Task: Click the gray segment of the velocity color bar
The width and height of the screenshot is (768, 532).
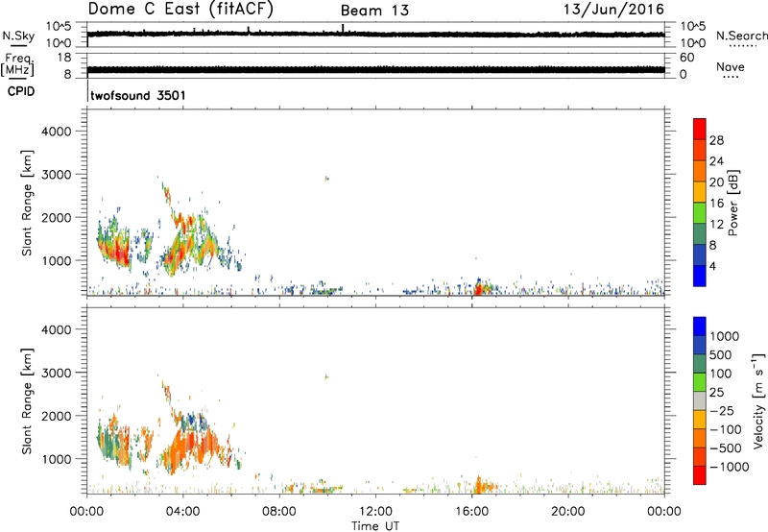Action: (x=700, y=400)
